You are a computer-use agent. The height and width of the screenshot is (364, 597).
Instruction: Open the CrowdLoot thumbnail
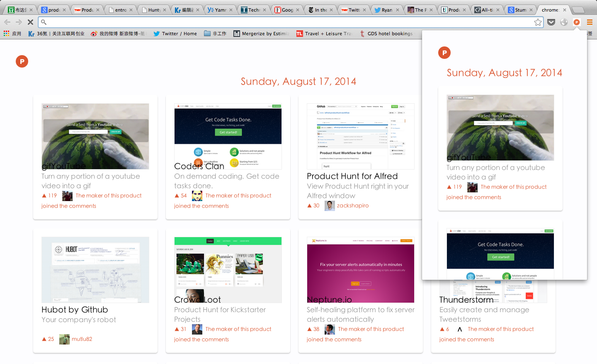click(228, 270)
